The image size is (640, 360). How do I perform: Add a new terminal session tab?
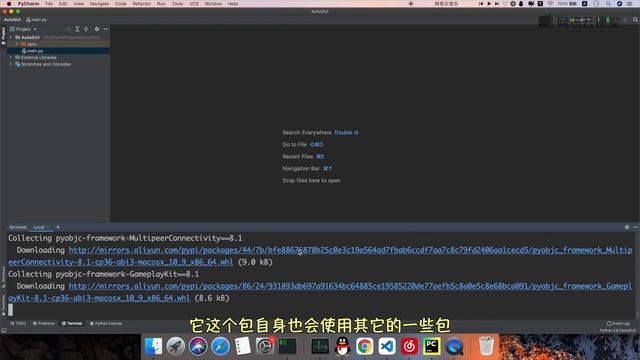[58, 227]
